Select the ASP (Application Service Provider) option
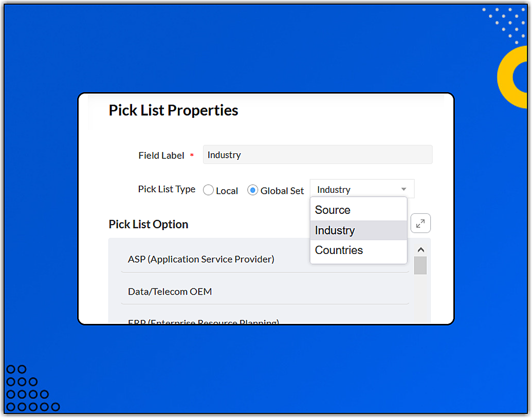The height and width of the screenshot is (418, 532). click(x=201, y=259)
